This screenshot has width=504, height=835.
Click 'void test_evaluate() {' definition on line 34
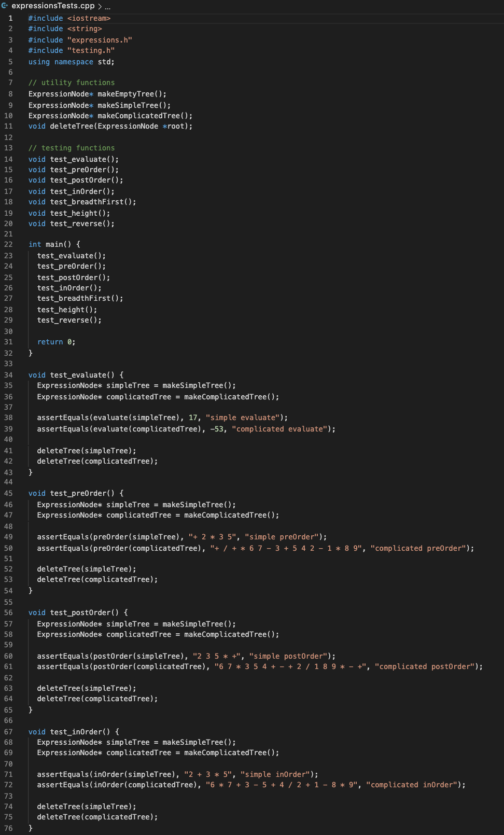click(x=76, y=375)
